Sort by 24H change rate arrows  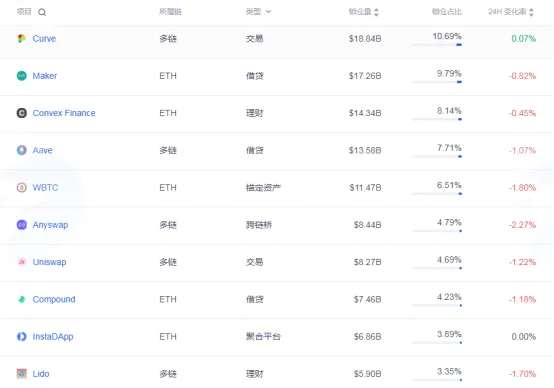[531, 12]
